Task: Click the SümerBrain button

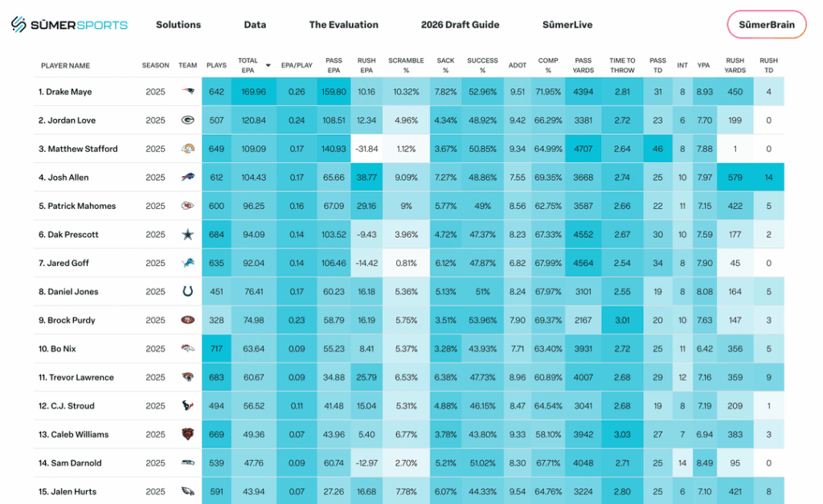Action: pyautogui.click(x=766, y=24)
